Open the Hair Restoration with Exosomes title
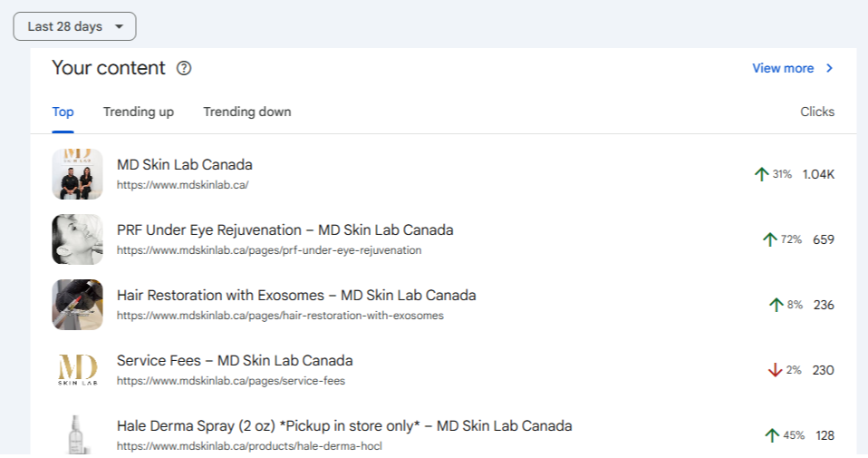This screenshot has width=868, height=458. click(x=296, y=296)
